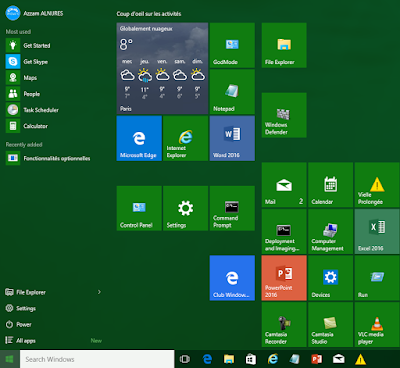Open the Settings gear tile

point(186,208)
